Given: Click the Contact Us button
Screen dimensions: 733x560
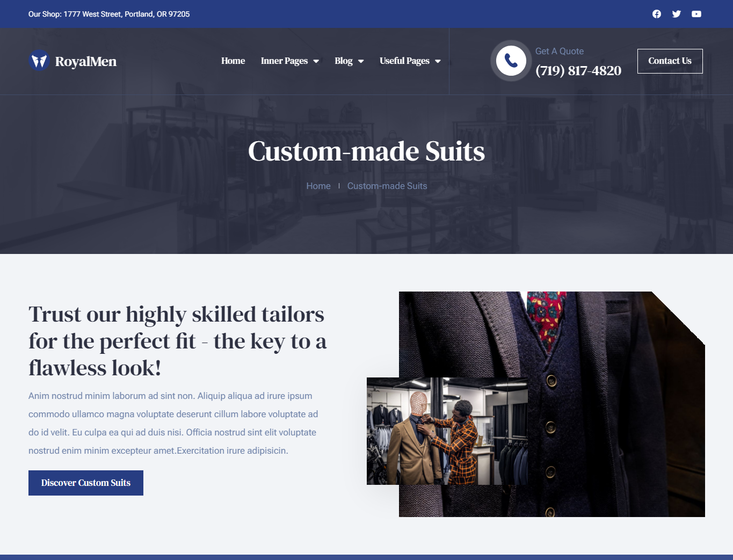Looking at the screenshot, I should pyautogui.click(x=670, y=61).
